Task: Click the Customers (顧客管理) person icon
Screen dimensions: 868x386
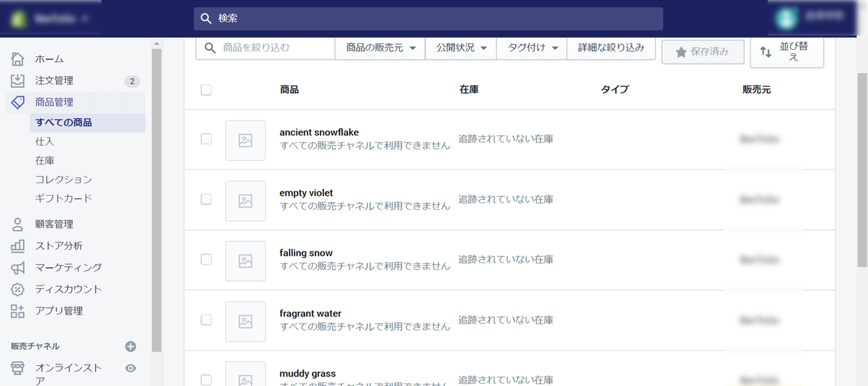Action: pyautogui.click(x=17, y=224)
